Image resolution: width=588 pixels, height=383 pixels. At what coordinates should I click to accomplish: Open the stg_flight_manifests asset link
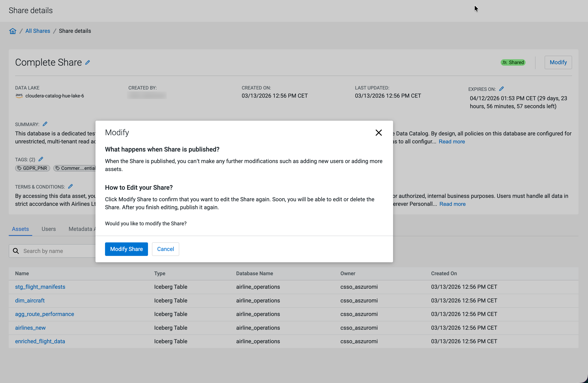click(40, 287)
